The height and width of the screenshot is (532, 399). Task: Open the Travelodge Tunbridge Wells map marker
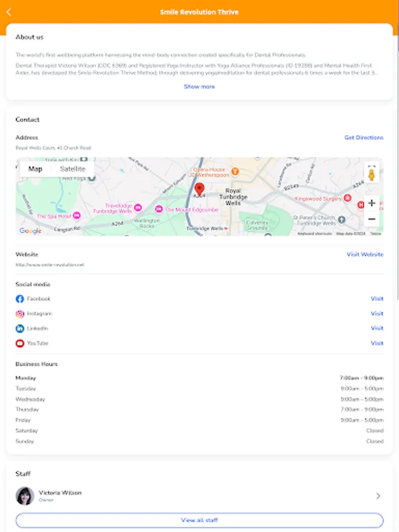[138, 207]
